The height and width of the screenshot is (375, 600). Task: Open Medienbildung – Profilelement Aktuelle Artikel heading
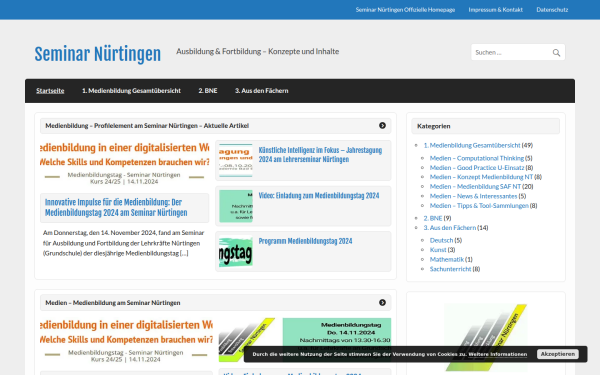(x=147, y=126)
